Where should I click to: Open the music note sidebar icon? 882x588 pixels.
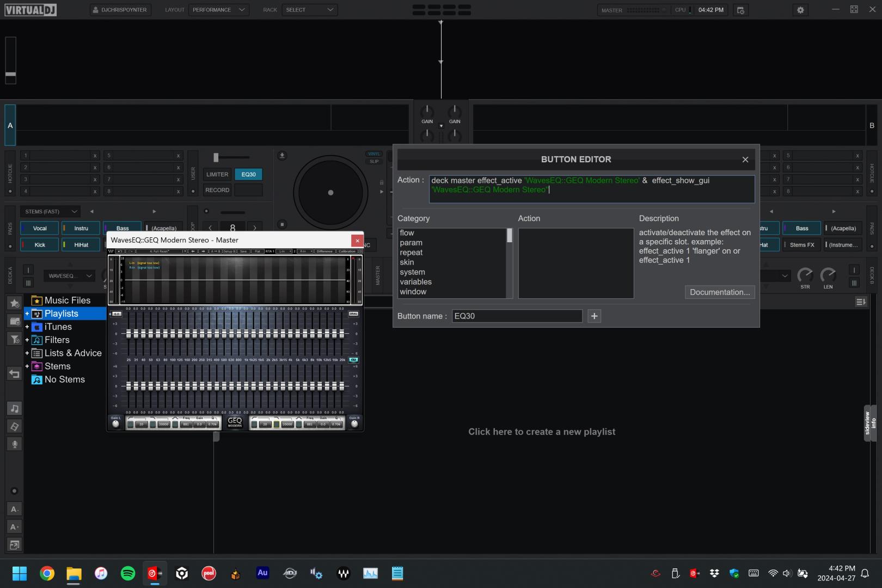click(15, 408)
